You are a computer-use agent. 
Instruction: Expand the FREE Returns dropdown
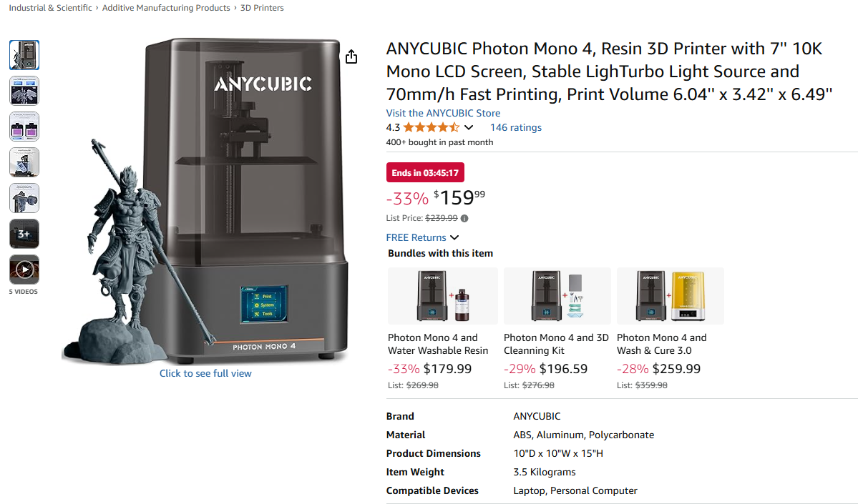(454, 237)
